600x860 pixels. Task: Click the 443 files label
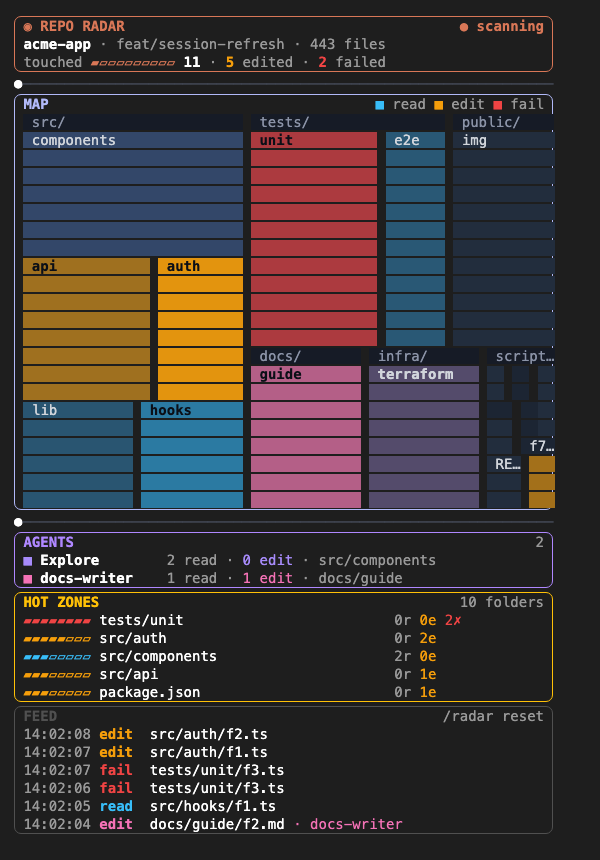[x=348, y=44]
